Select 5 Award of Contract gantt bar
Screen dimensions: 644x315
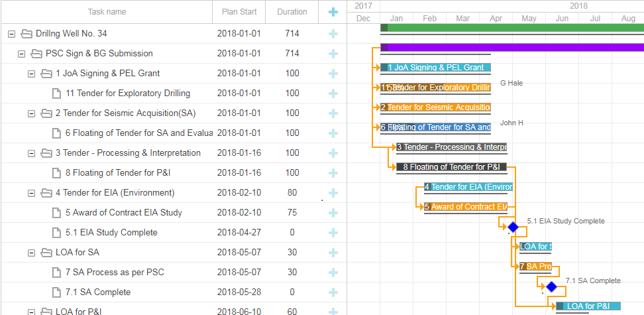466,206
